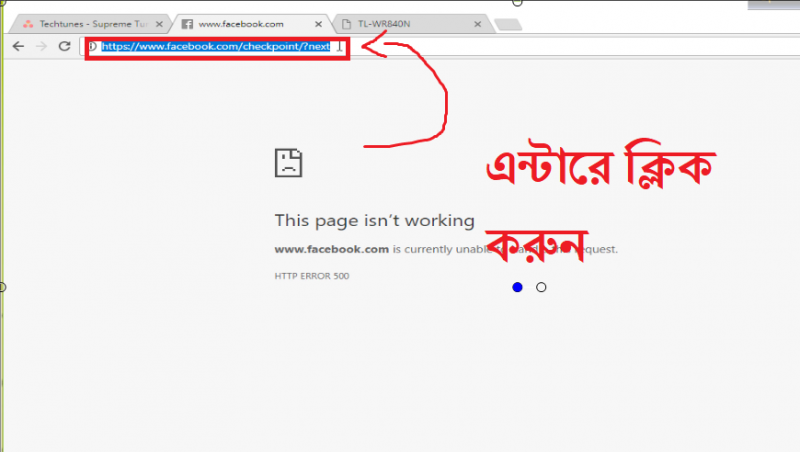Reload the current page
This screenshot has width=800, height=452.
[x=64, y=46]
